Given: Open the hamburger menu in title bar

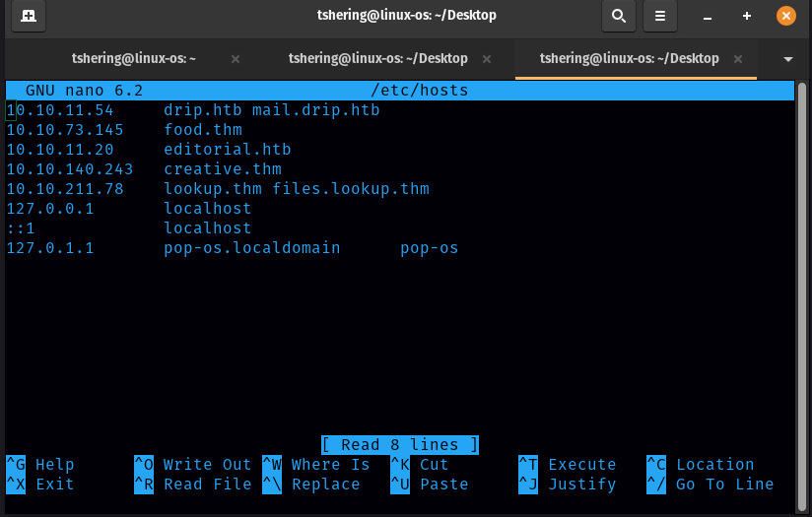Looking at the screenshot, I should click(x=660, y=16).
